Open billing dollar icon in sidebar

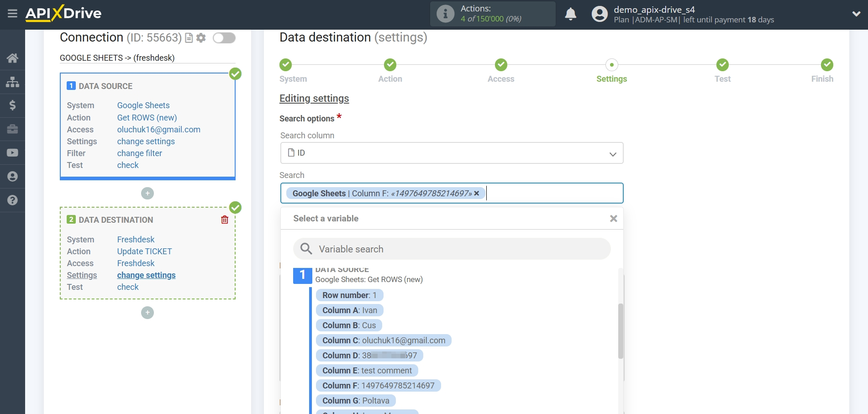tap(12, 105)
